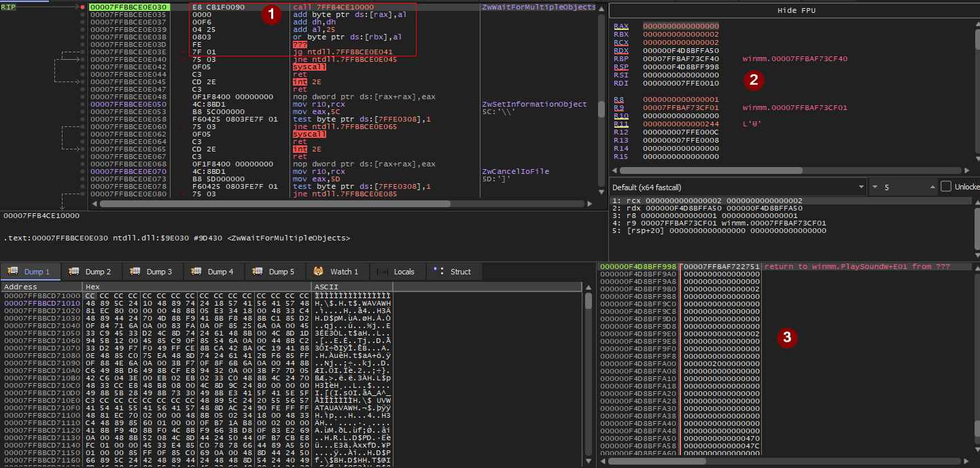980x468 pixels.
Task: Select R11 value 0000000000000244
Action: [680, 124]
